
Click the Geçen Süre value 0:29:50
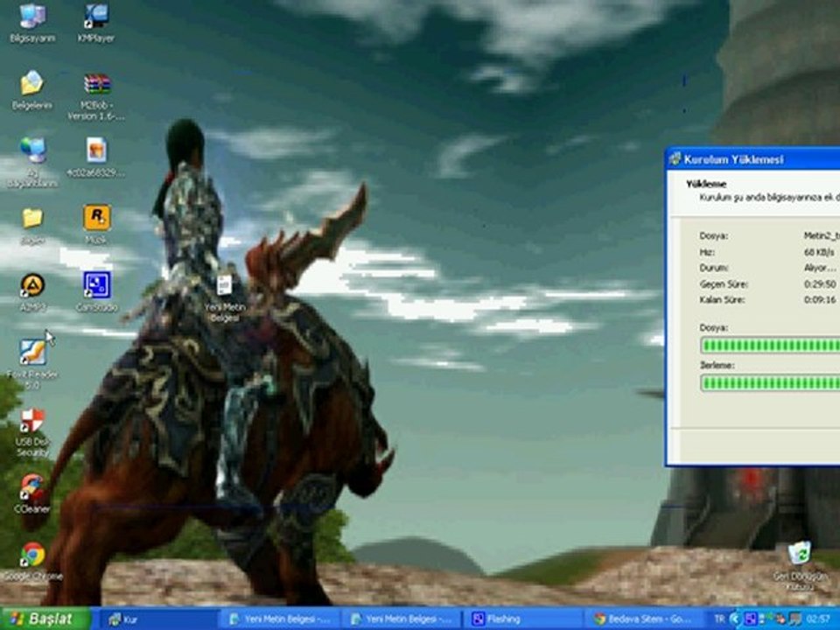point(820,283)
